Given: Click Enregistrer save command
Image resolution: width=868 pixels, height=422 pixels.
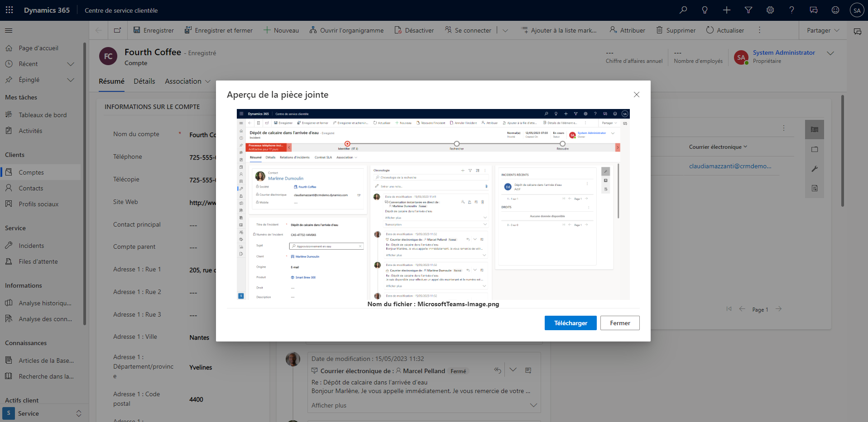Looking at the screenshot, I should click(x=153, y=30).
